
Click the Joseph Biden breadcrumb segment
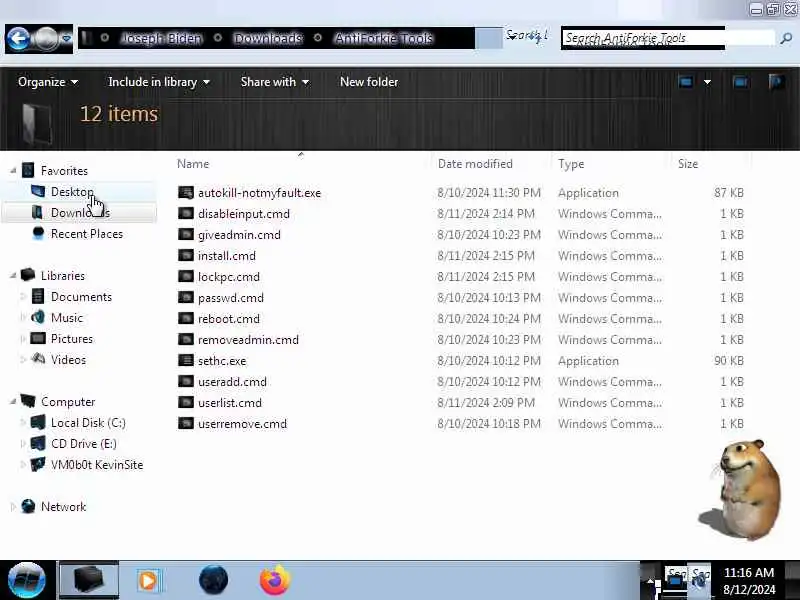(x=161, y=38)
